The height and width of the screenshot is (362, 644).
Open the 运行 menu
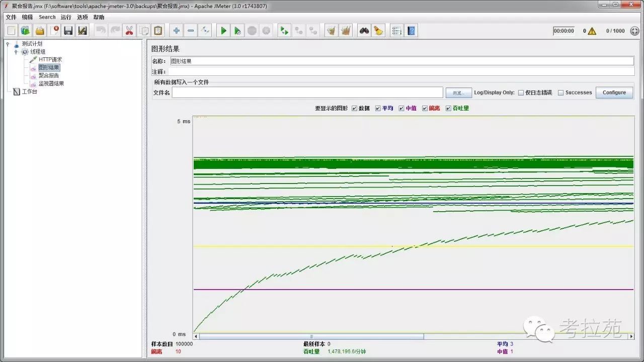tap(66, 17)
